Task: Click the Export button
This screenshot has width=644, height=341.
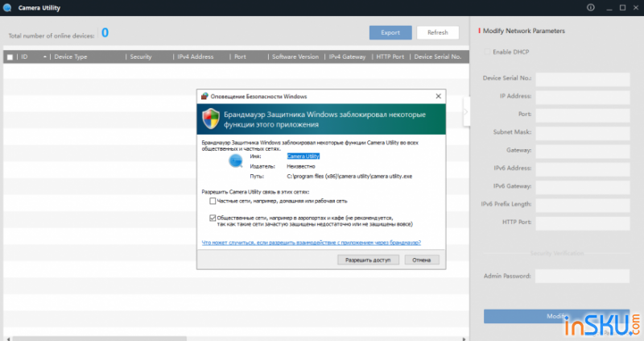Action: [390, 32]
